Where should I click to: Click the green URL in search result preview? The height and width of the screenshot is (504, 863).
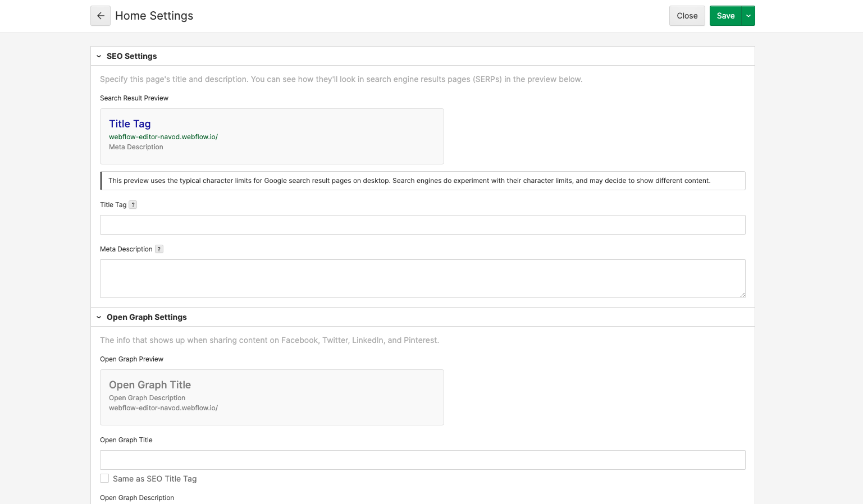click(x=163, y=137)
